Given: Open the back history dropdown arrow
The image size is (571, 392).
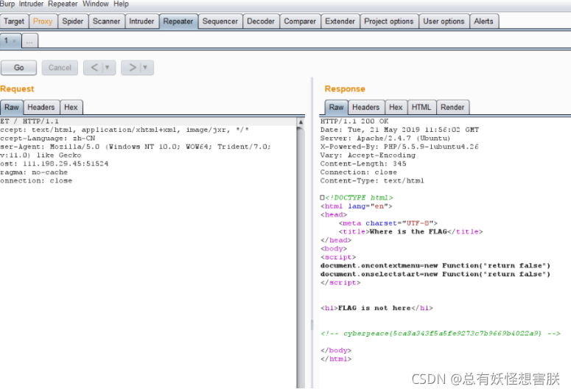Looking at the screenshot, I should [108, 67].
